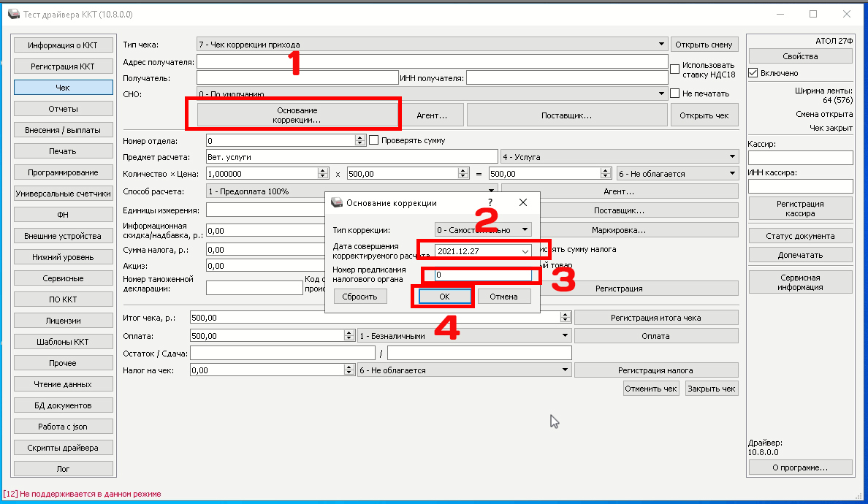868x504 pixels.
Task: Focus the Номер предписания налогового органа field
Action: pyautogui.click(x=483, y=275)
